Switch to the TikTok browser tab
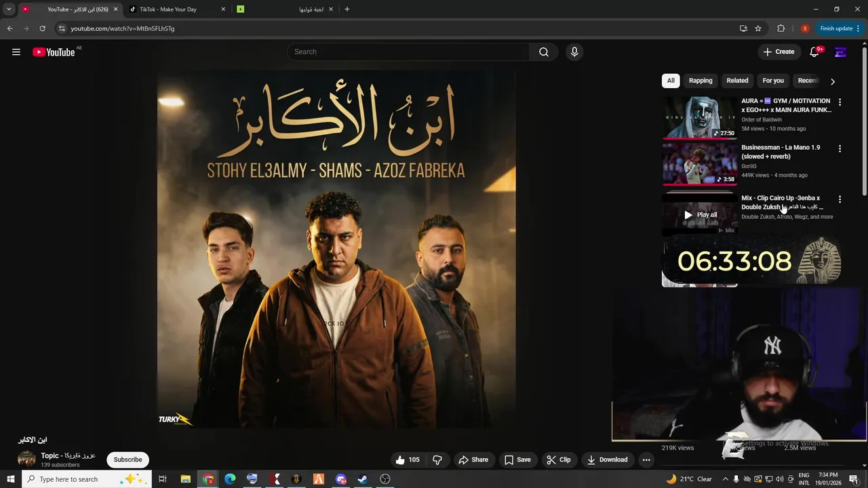Viewport: 868px width, 488px height. point(178,9)
